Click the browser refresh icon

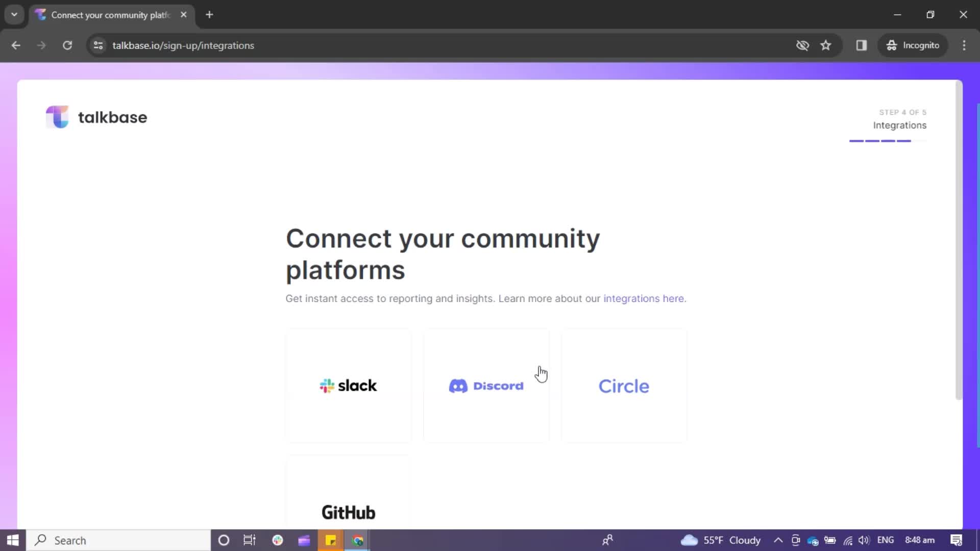click(x=67, y=45)
